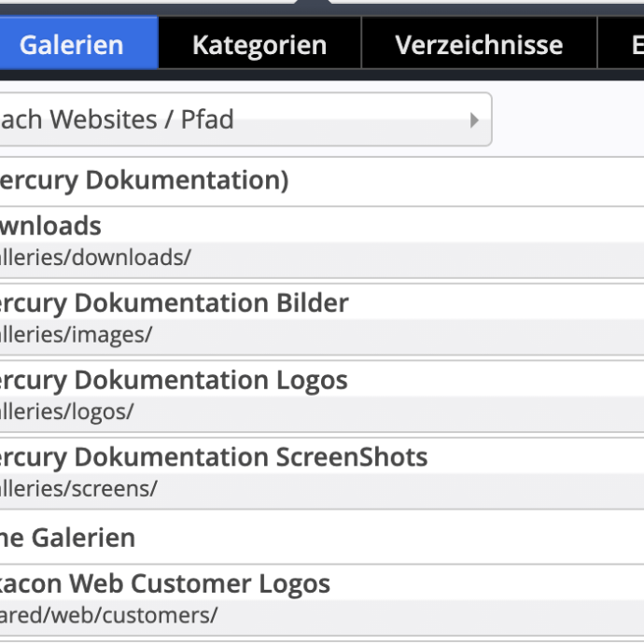Switch to the Galerien tab
The width and height of the screenshot is (644, 644).
click(x=73, y=44)
